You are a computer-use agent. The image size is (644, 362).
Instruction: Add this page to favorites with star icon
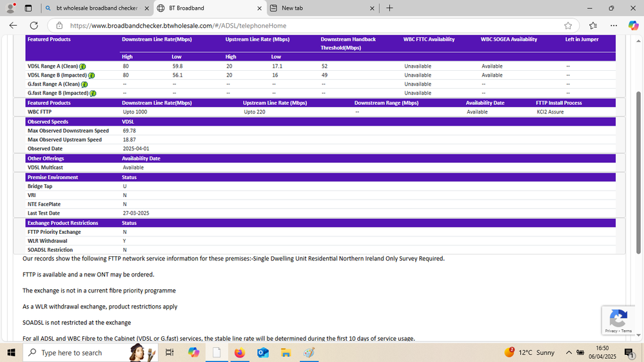point(568,26)
